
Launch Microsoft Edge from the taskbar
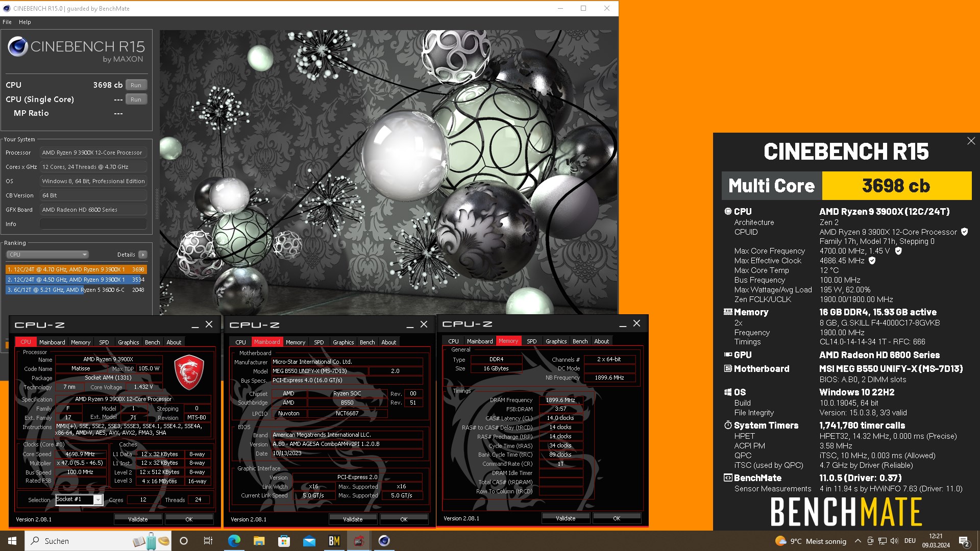click(x=234, y=541)
